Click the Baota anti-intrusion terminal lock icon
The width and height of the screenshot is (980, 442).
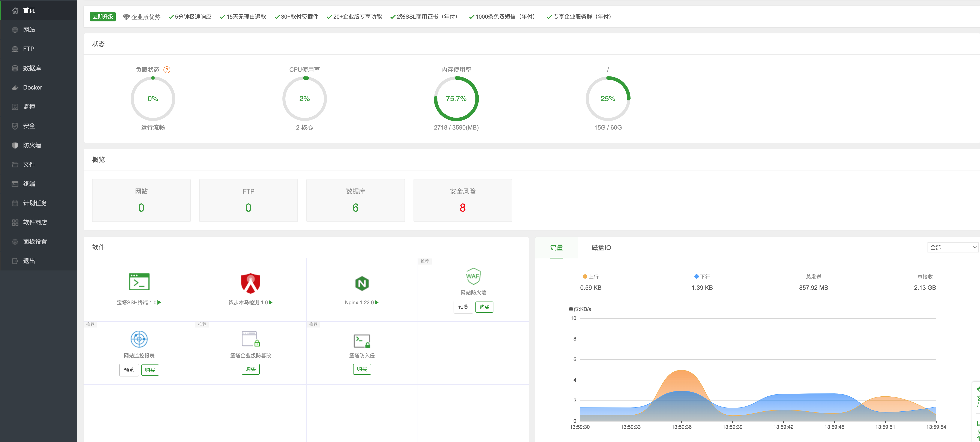361,341
